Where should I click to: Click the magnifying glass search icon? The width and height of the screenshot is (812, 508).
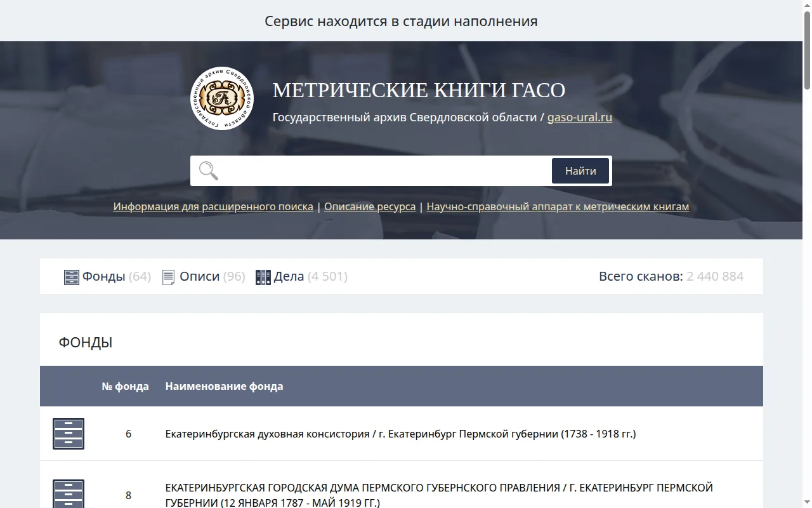tap(209, 171)
